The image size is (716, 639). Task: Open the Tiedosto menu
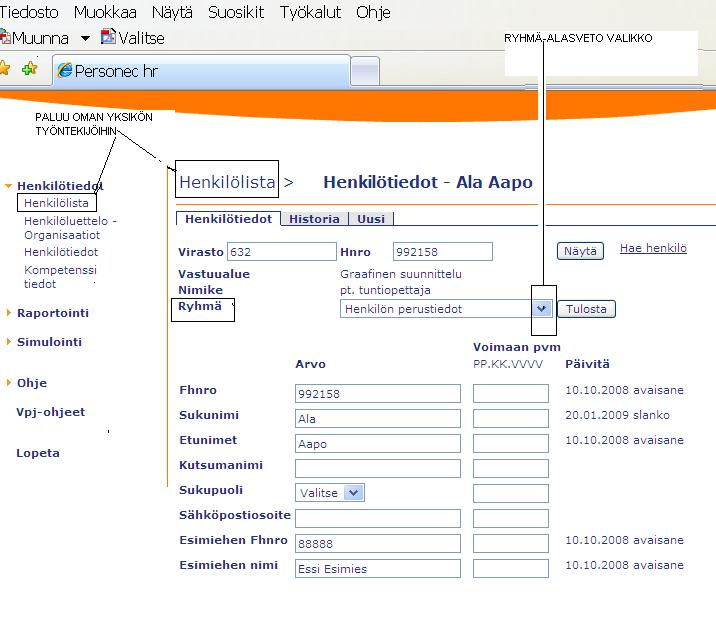29,12
